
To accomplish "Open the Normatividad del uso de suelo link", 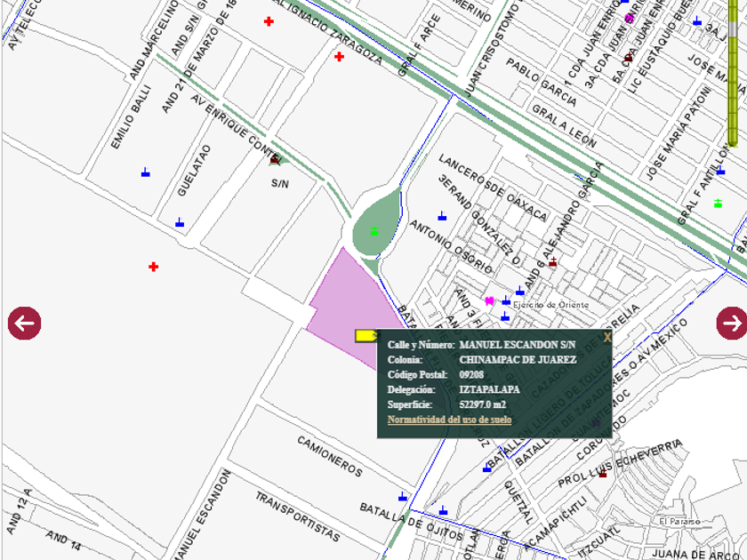I will [449, 420].
